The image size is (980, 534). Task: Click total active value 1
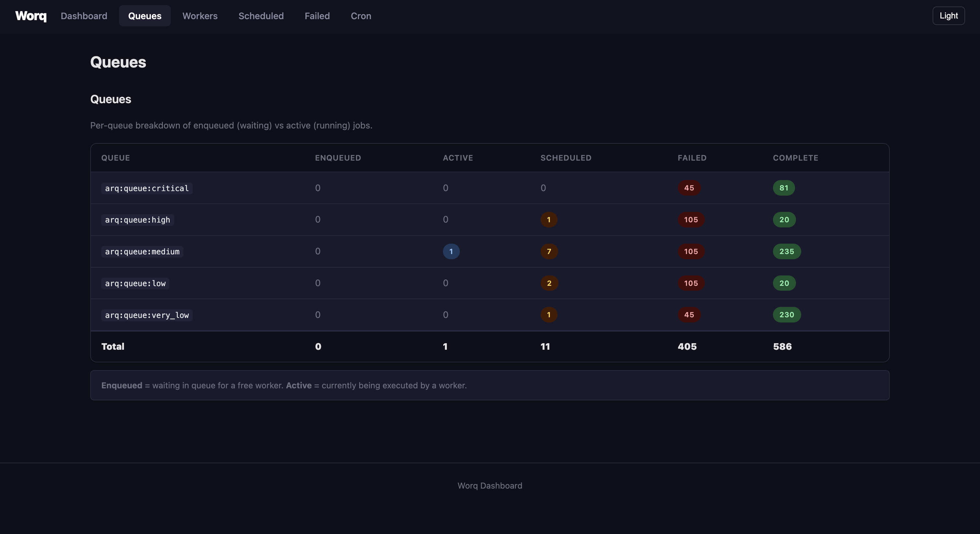point(445,346)
